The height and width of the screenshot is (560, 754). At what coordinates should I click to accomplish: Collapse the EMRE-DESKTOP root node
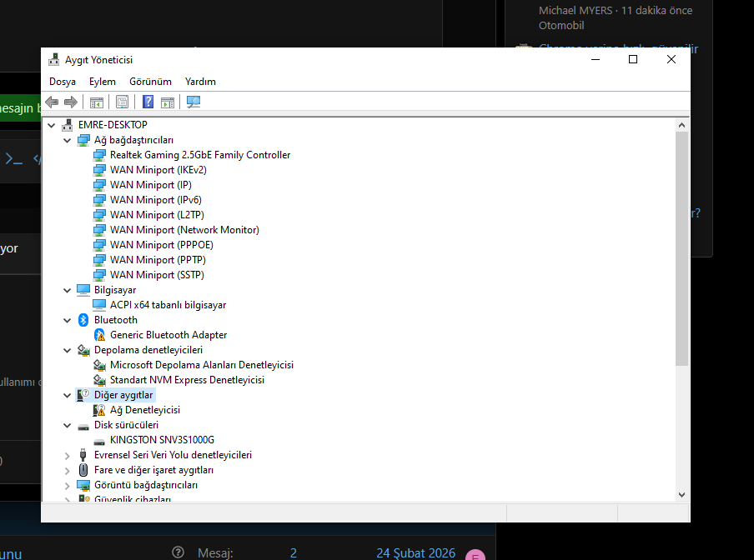[52, 125]
